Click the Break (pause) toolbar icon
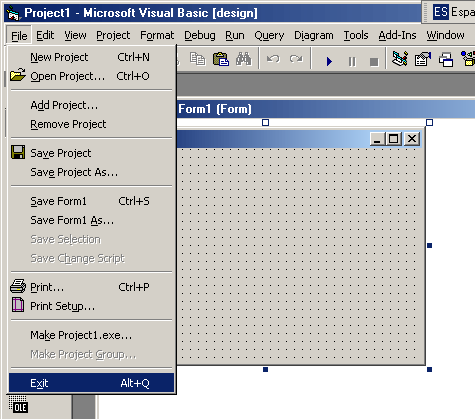The width and height of the screenshot is (475, 419). (x=352, y=61)
